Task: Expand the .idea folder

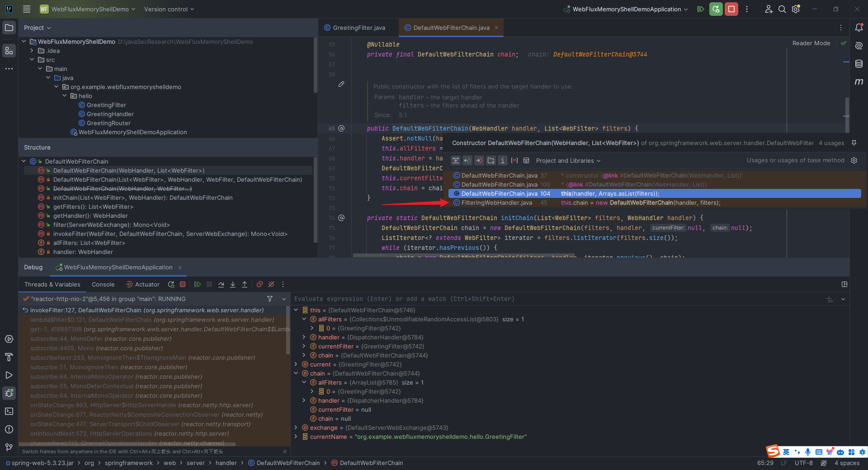Action: pos(32,51)
